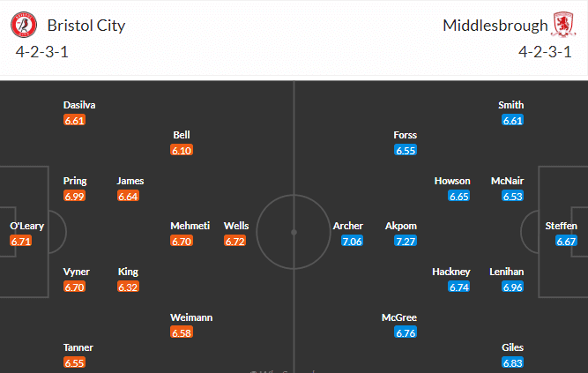The height and width of the screenshot is (373, 588).
Task: Click the Bristol City club crest
Action: 23,24
